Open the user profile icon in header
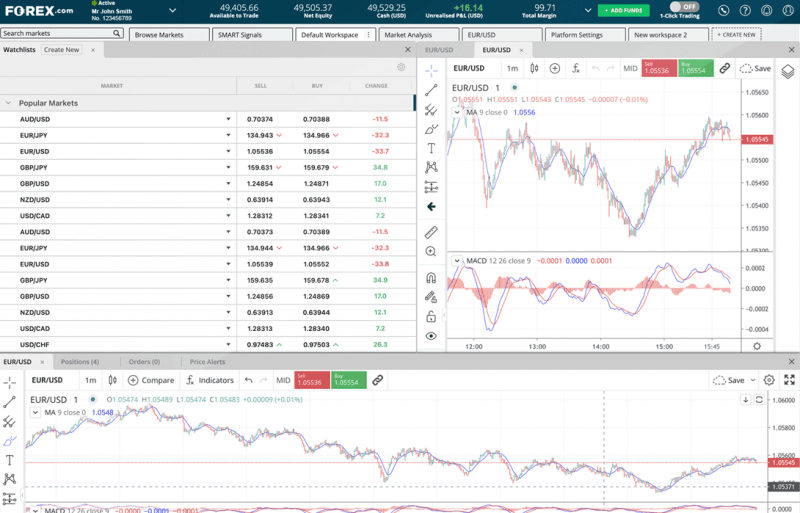 (x=788, y=10)
